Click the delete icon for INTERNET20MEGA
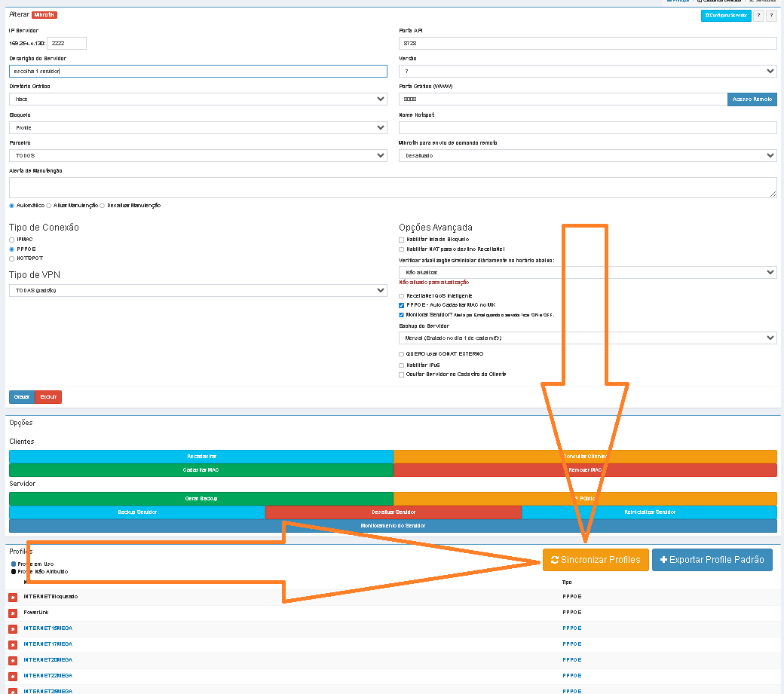 (x=13, y=660)
